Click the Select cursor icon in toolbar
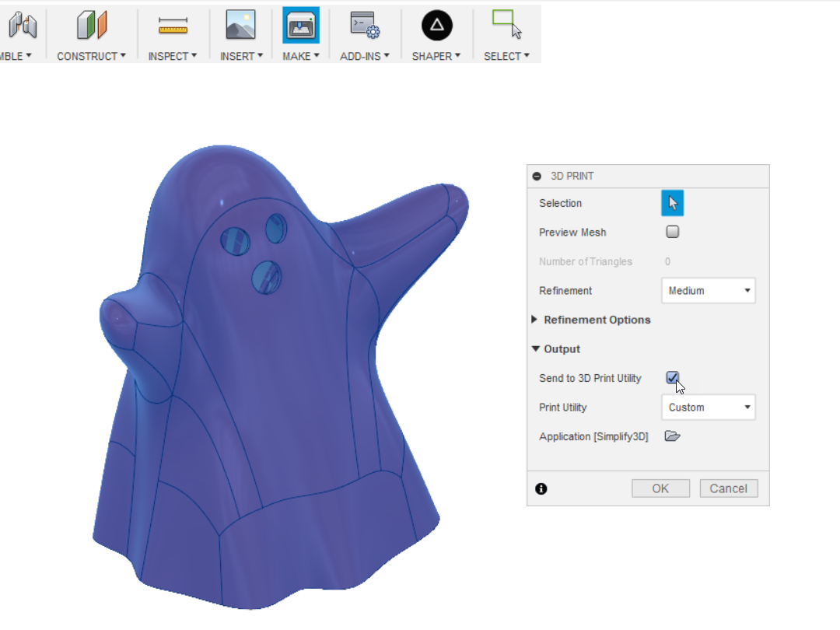This screenshot has width=840, height=630. tap(506, 24)
